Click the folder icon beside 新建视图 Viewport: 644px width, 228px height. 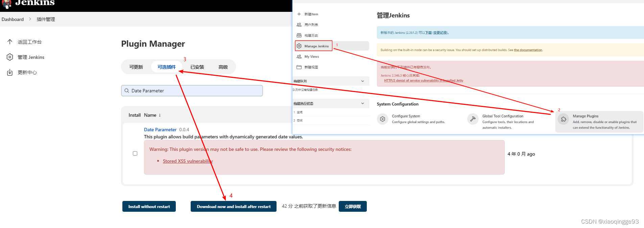(299, 67)
